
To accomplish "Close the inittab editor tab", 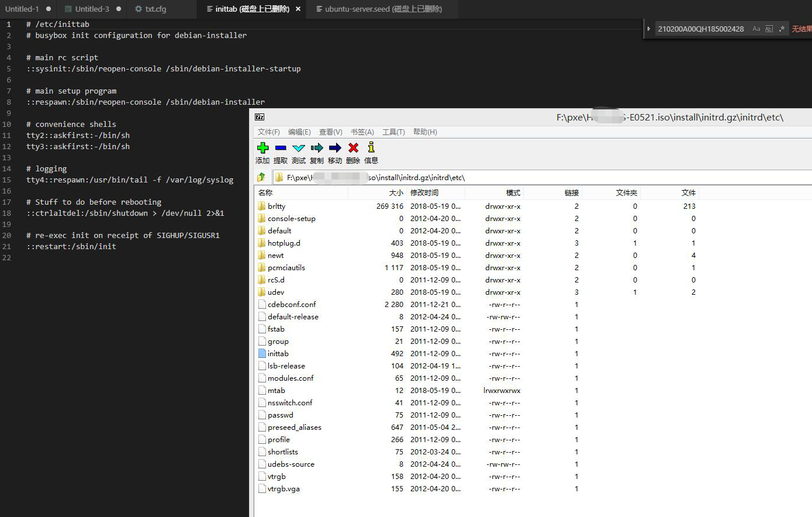I will pos(298,9).
